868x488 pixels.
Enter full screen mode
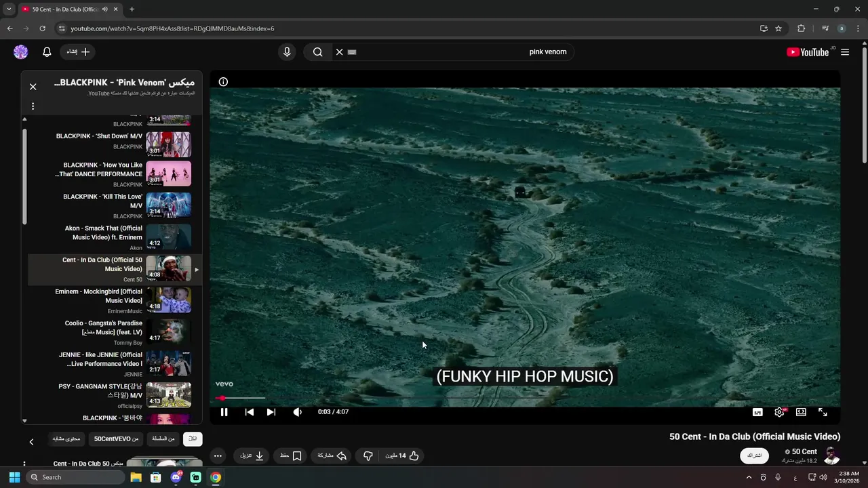point(823,412)
